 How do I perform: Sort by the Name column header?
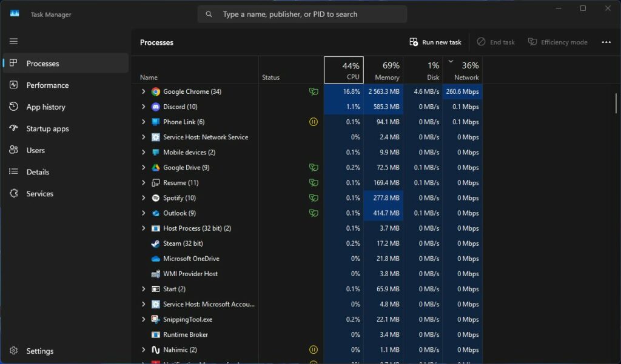pos(195,70)
